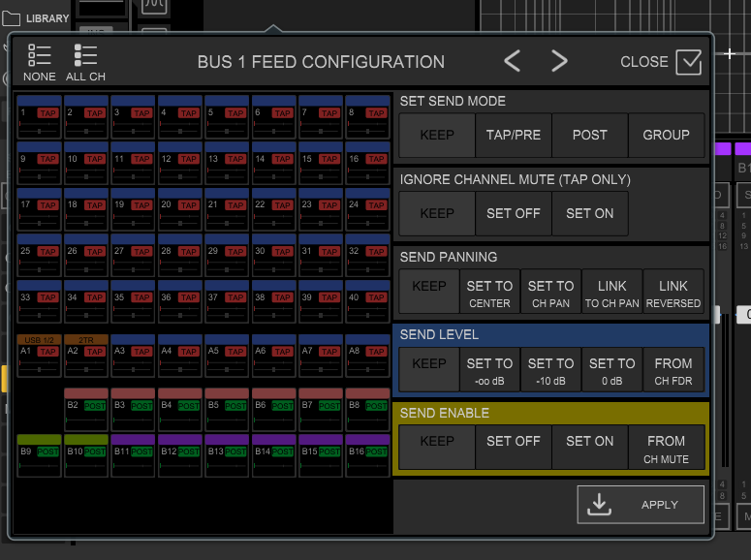Select channel 13 tile
This screenshot has width=751, height=560.
point(227,163)
